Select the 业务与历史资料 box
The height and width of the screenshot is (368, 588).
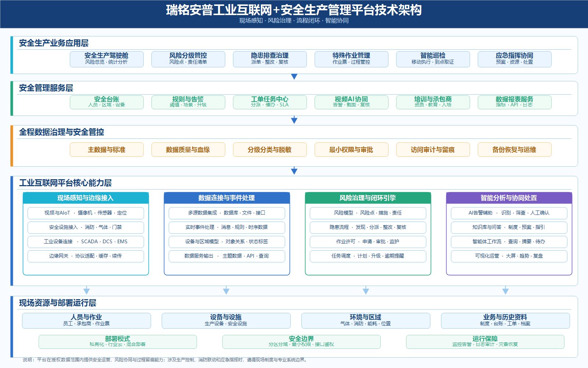click(x=505, y=321)
